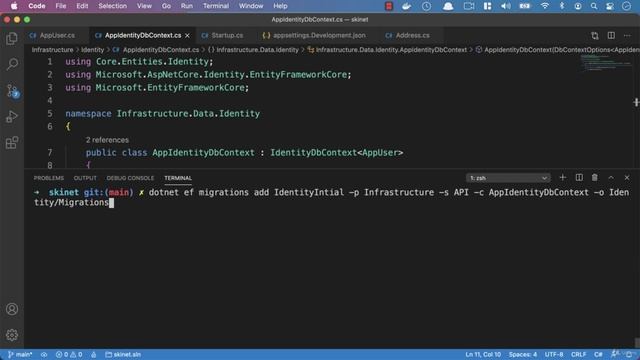The height and width of the screenshot is (360, 640).
Task: Click C# language mode in status bar
Action: (598, 354)
